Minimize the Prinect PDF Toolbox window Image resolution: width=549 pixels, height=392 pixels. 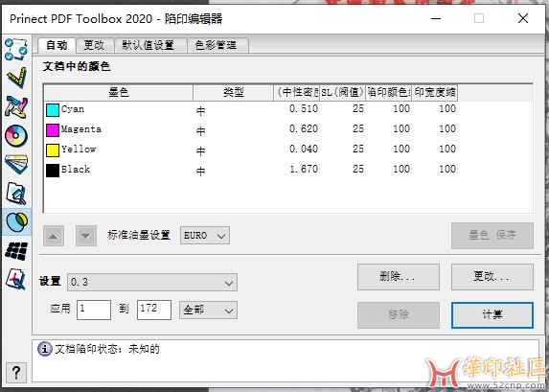click(436, 18)
